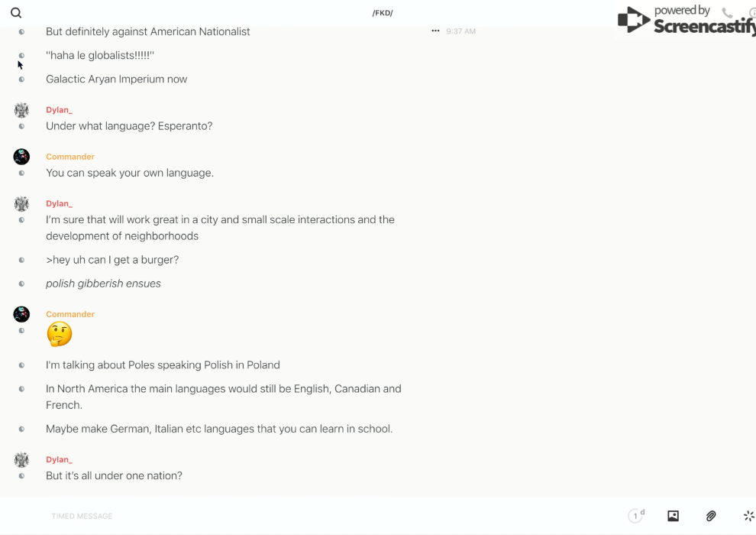Click Commander avatar above thinking emoji
Screen dimensions: 756x535
point(21,314)
